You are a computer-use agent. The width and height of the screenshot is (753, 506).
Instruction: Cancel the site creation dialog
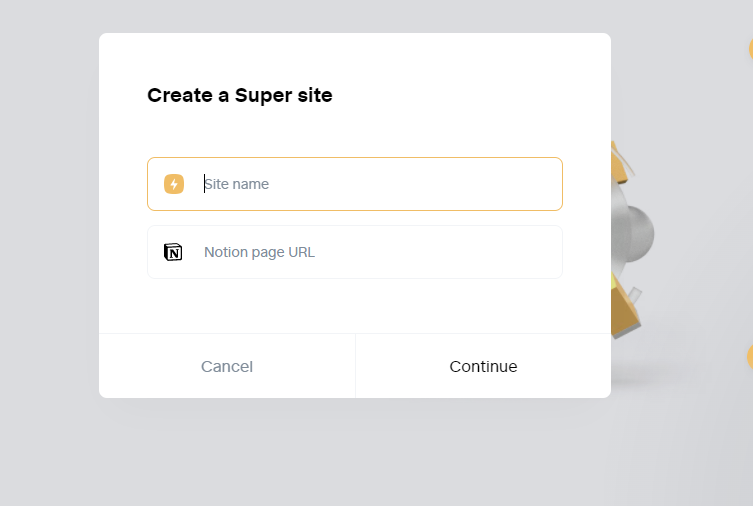click(227, 366)
